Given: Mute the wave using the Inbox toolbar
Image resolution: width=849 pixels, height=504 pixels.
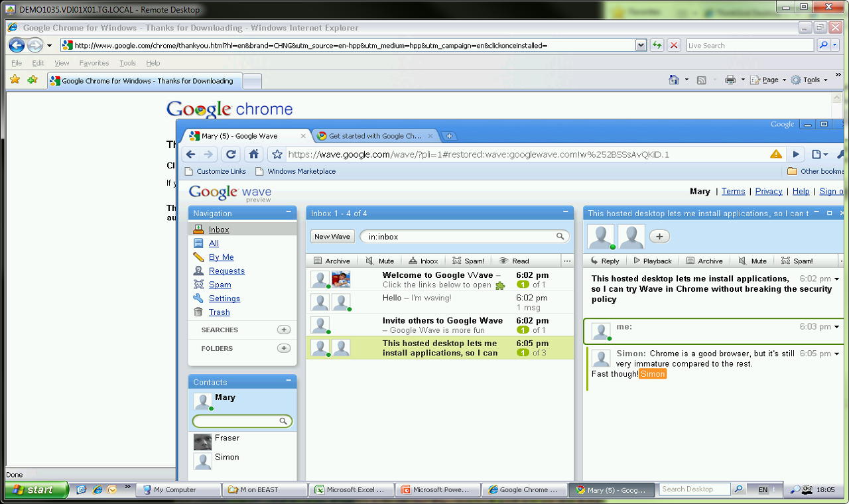Looking at the screenshot, I should (x=380, y=261).
